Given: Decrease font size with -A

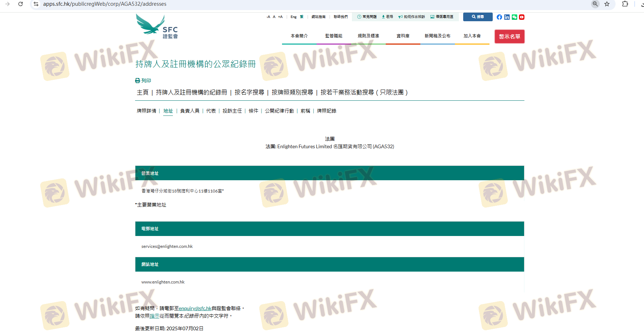Looking at the screenshot, I should click(x=268, y=17).
